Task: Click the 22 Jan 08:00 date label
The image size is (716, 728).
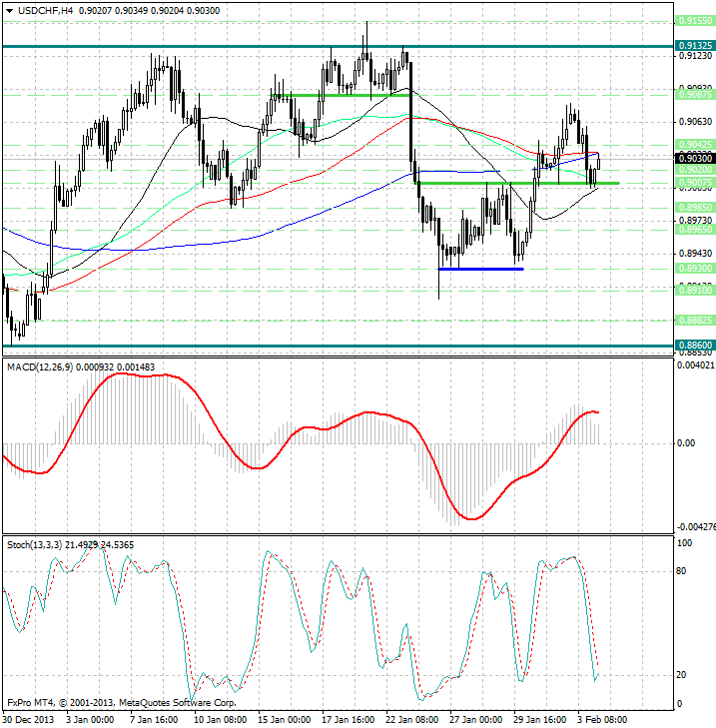Action: [x=412, y=720]
